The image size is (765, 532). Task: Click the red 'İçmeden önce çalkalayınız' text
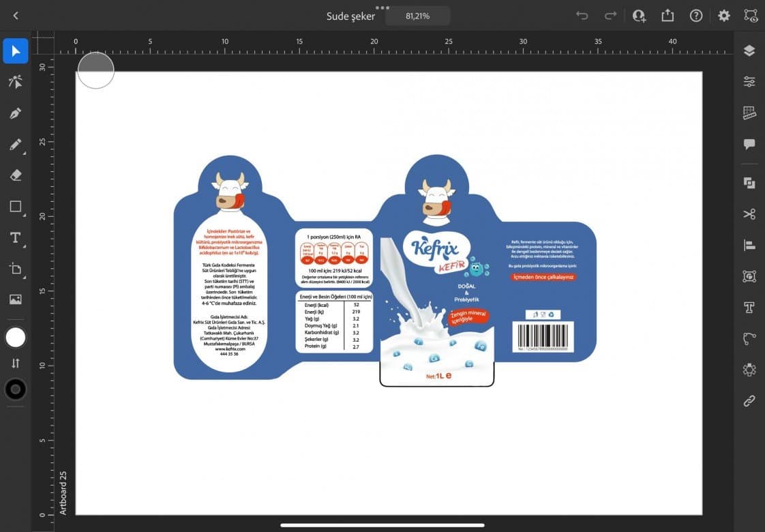pos(543,277)
